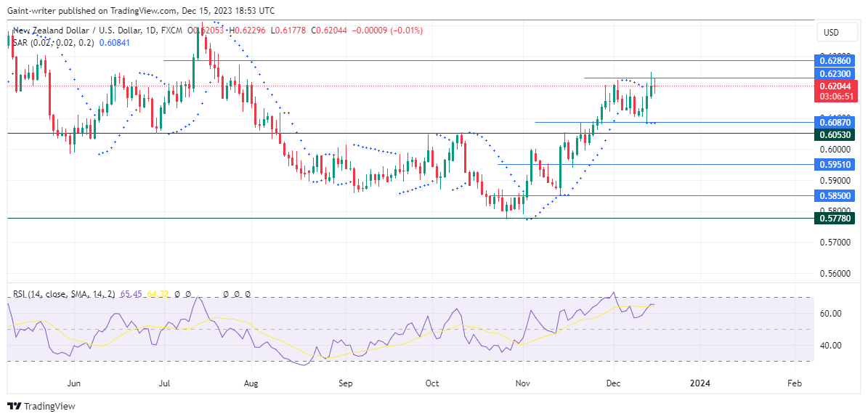Click the USD currency button
Image resolution: width=868 pixels, height=419 pixels.
(838, 33)
